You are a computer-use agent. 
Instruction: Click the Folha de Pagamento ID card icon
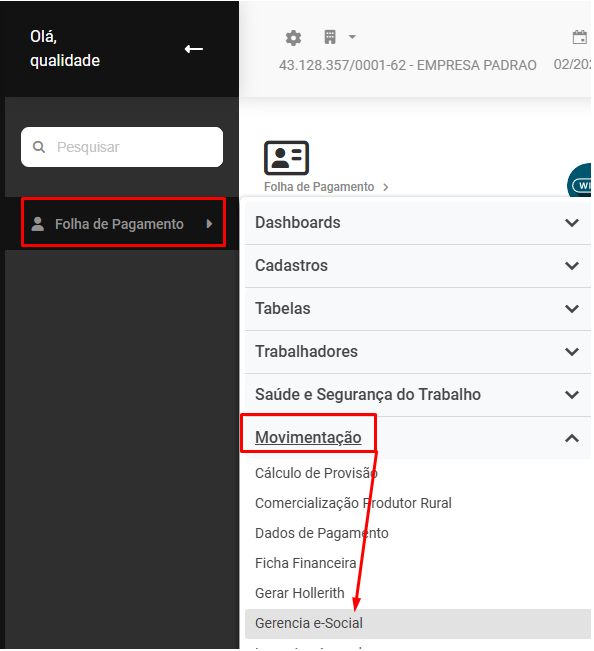[286, 158]
